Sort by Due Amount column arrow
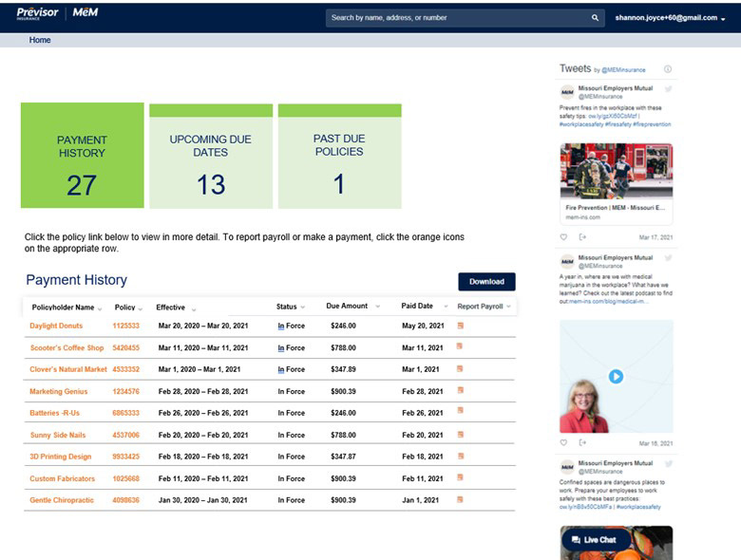The height and width of the screenshot is (560, 741). click(377, 307)
